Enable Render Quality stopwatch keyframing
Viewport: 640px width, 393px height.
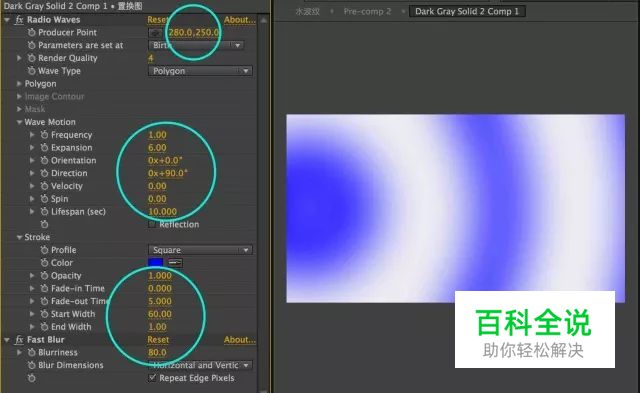(31, 58)
